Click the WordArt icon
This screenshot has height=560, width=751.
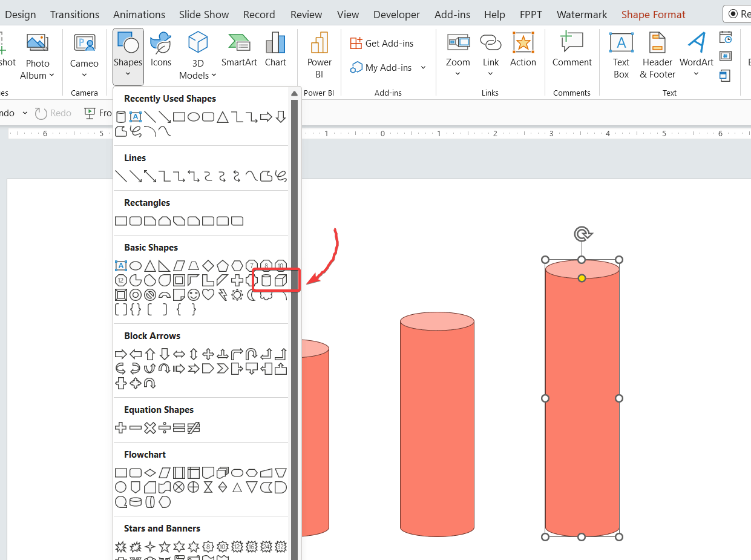coord(696,54)
